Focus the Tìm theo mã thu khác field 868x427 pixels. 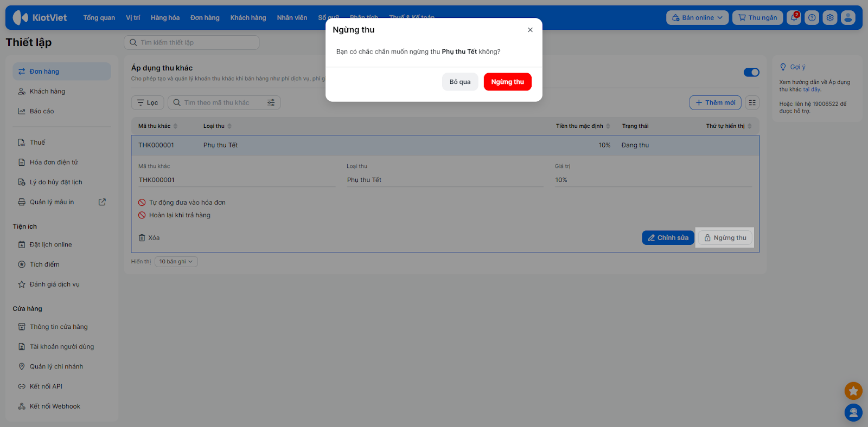(x=224, y=102)
